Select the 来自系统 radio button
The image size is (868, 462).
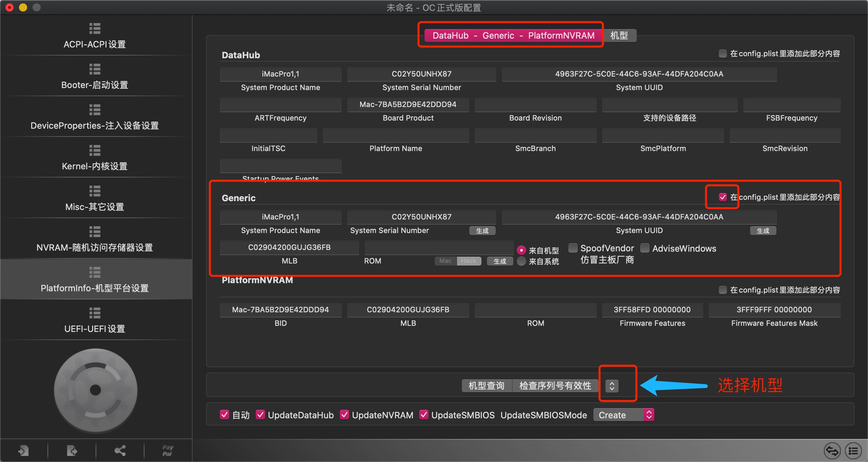pyautogui.click(x=521, y=261)
